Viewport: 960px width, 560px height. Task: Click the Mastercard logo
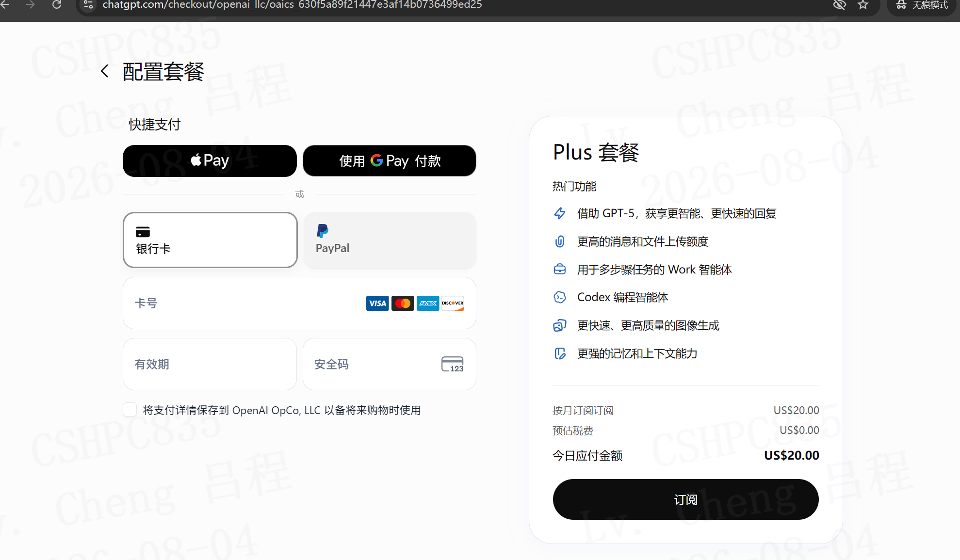[403, 303]
